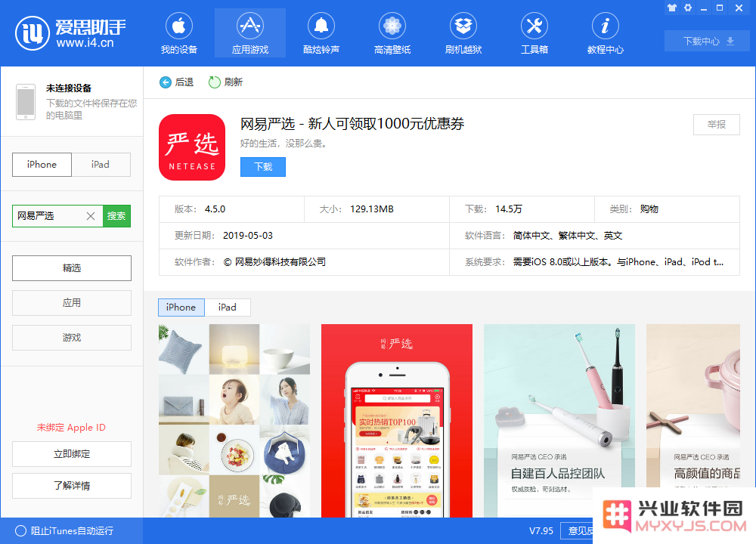Open the toothbrush 自建百人品控团队 screenshot
The height and width of the screenshot is (544, 756).
(x=559, y=421)
